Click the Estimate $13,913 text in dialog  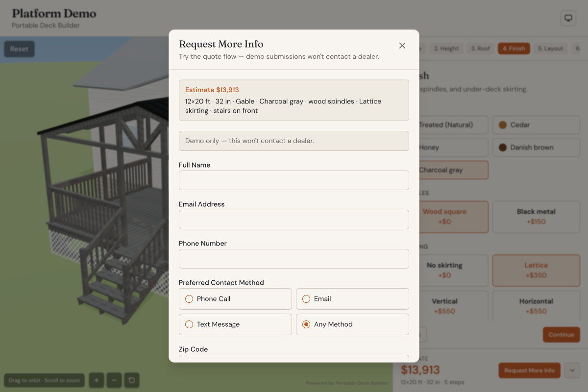pyautogui.click(x=212, y=90)
